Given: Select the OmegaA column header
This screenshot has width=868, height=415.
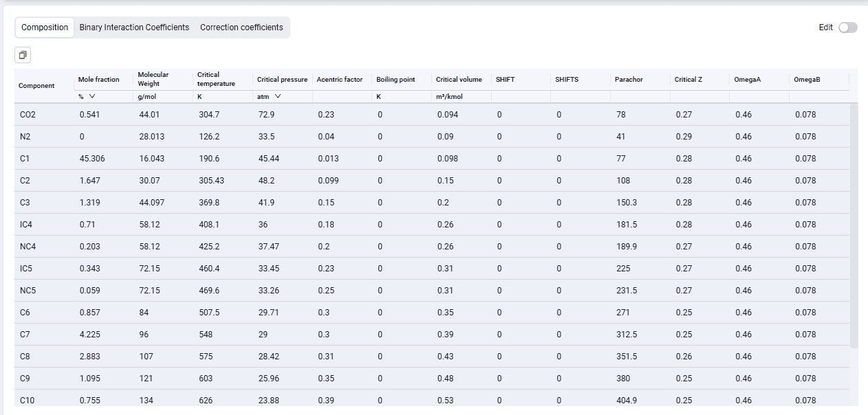Looking at the screenshot, I should pos(748,80).
